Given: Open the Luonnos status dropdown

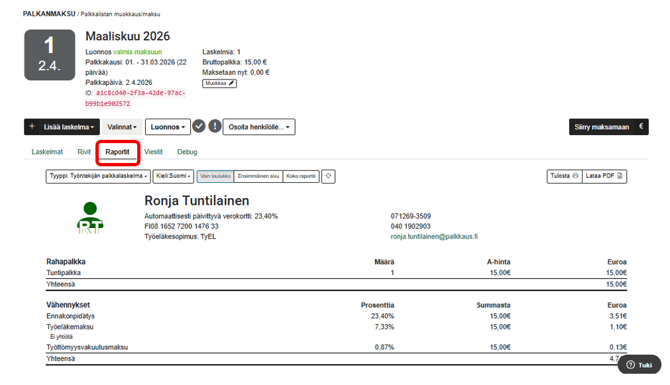Looking at the screenshot, I should [x=168, y=127].
